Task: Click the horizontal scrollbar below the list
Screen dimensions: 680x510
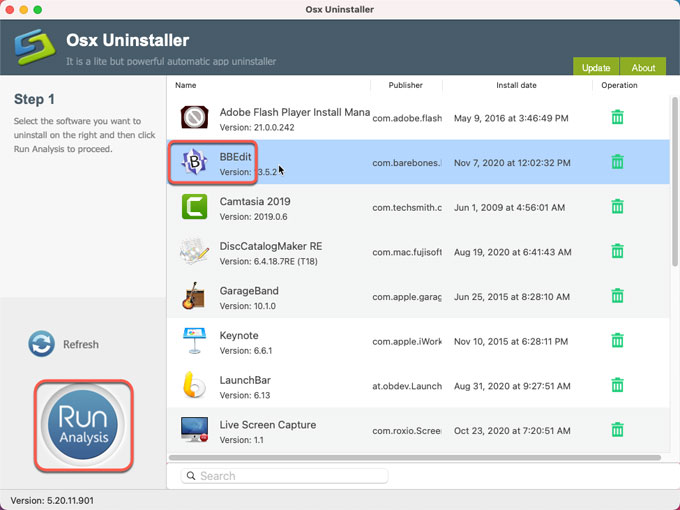Action: click(415, 458)
